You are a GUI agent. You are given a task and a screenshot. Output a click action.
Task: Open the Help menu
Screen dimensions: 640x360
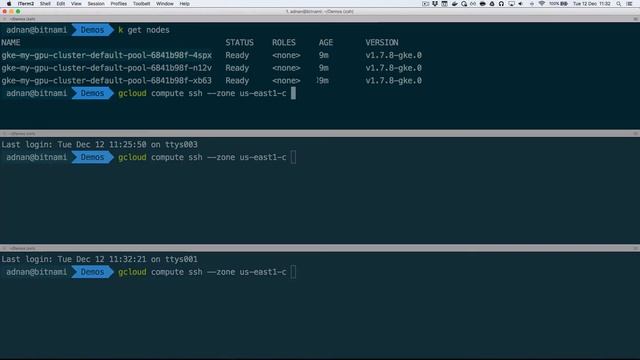coord(184,4)
